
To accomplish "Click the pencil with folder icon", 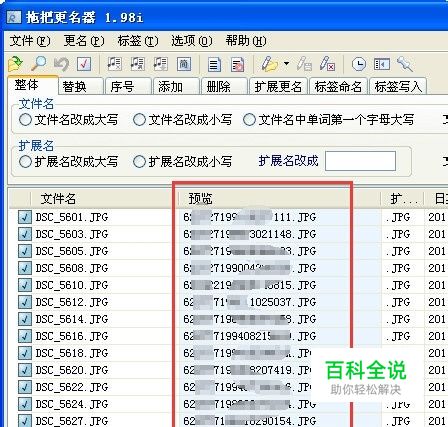I will [269, 63].
